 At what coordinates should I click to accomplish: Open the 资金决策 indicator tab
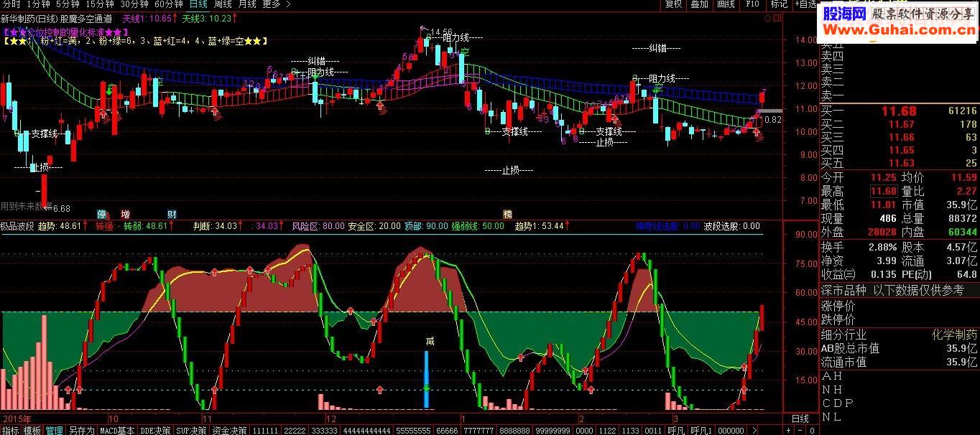(x=230, y=430)
